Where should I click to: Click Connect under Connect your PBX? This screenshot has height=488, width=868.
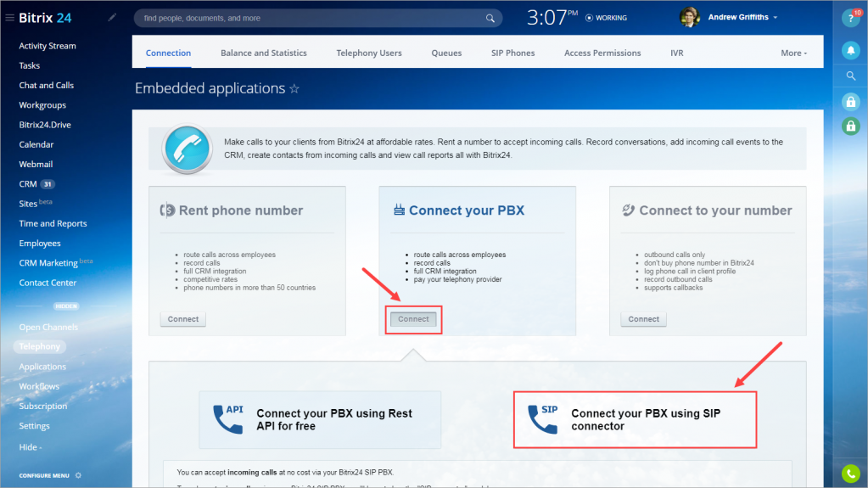[413, 319]
